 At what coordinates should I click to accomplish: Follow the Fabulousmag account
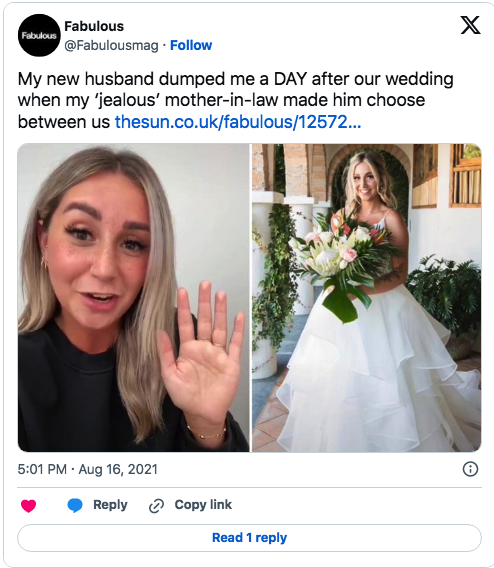(x=191, y=45)
